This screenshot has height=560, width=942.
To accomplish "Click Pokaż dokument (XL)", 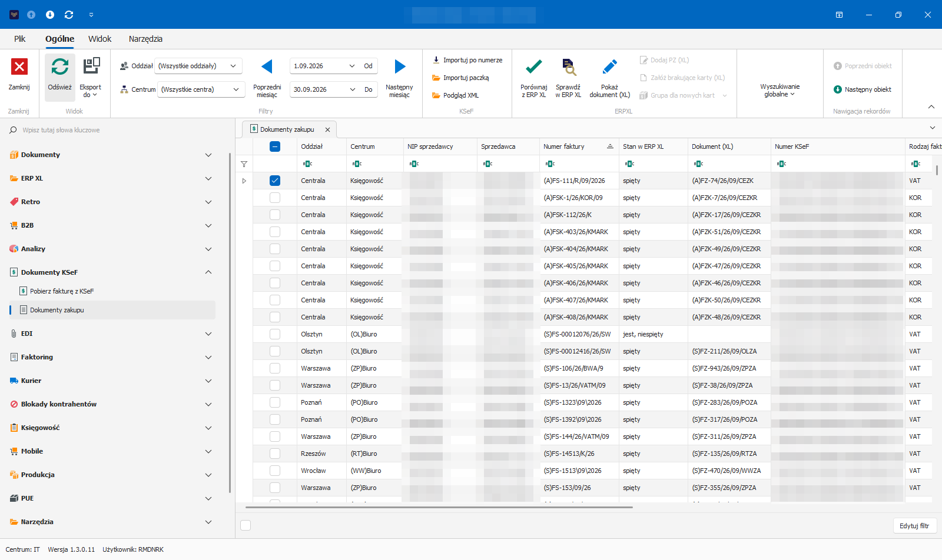I will (x=610, y=77).
